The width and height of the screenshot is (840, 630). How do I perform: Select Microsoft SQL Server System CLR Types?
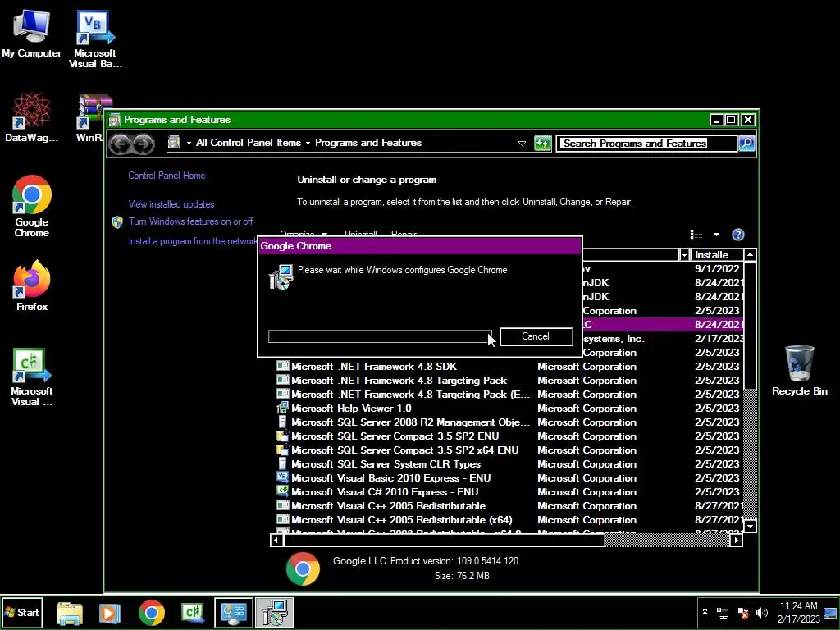[x=507, y=464]
